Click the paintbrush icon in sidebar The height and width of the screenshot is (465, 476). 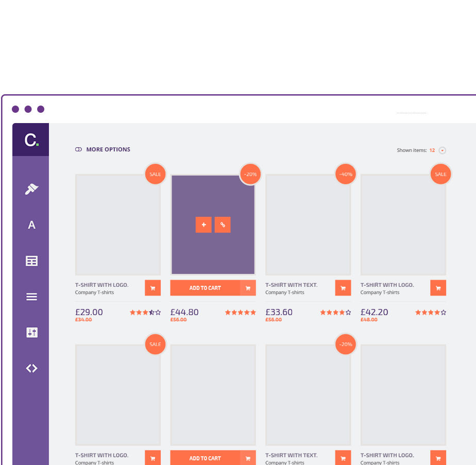point(31,189)
